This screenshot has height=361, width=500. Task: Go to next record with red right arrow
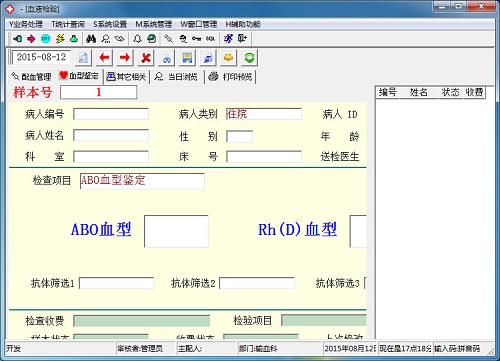125,58
